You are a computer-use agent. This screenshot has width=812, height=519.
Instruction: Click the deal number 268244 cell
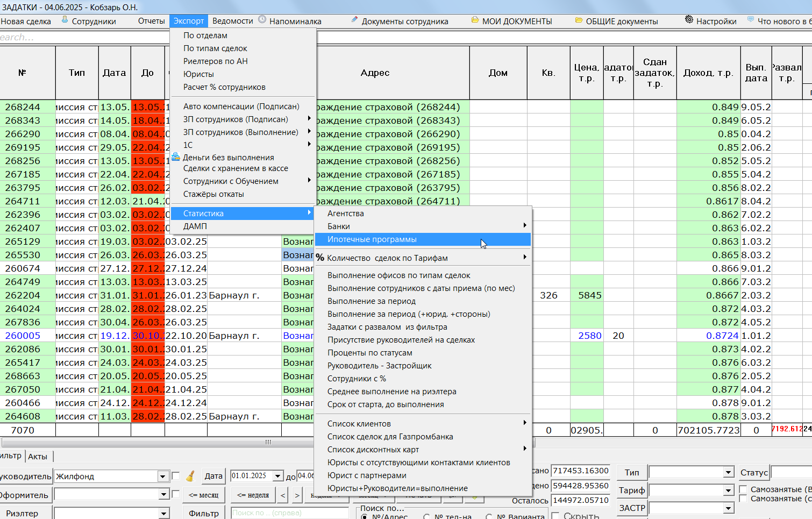pos(23,107)
